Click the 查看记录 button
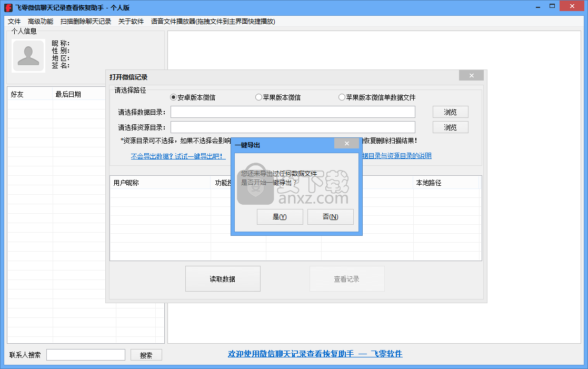The width and height of the screenshot is (588, 369). coord(347,279)
